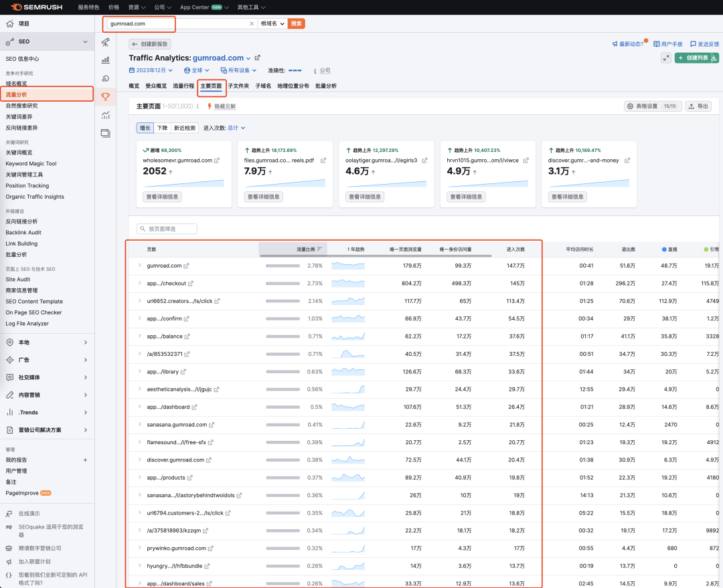723x588 pixels.
Task: Click the orange 搜索 button
Action: click(297, 23)
